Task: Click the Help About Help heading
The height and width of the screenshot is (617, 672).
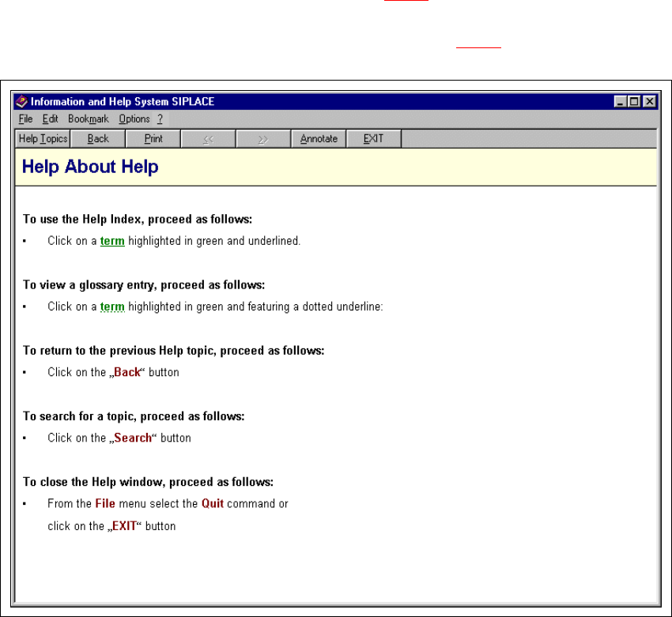Action: pyautogui.click(x=90, y=167)
